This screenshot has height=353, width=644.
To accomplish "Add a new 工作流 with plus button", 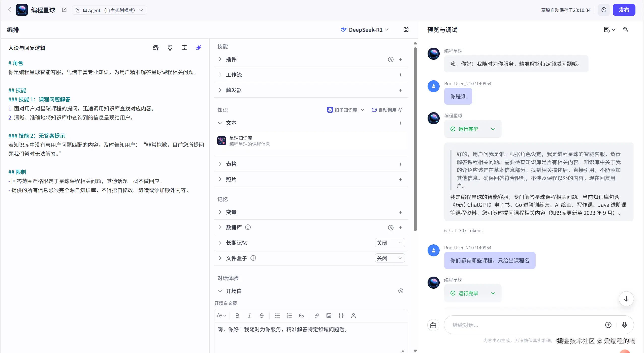I will point(401,75).
